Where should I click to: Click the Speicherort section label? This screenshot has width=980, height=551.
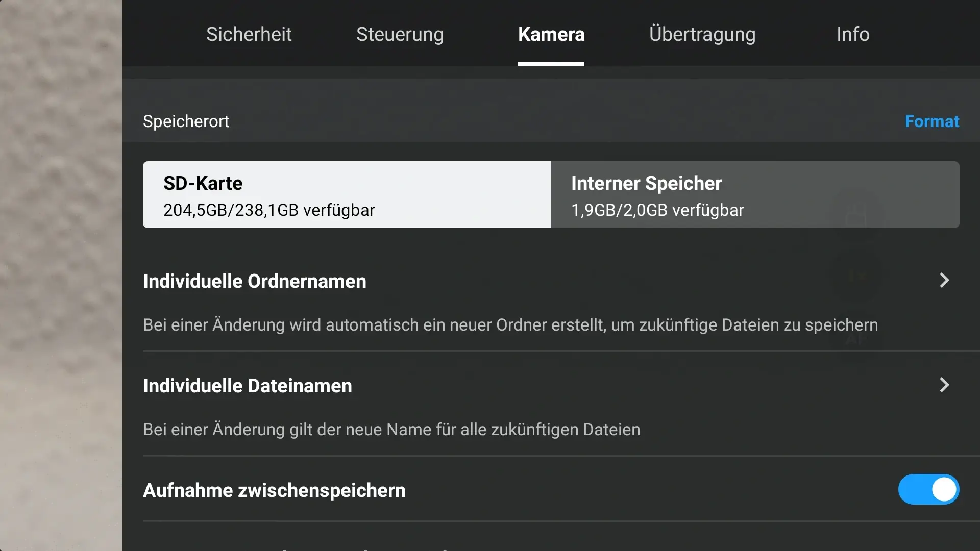coord(186,121)
